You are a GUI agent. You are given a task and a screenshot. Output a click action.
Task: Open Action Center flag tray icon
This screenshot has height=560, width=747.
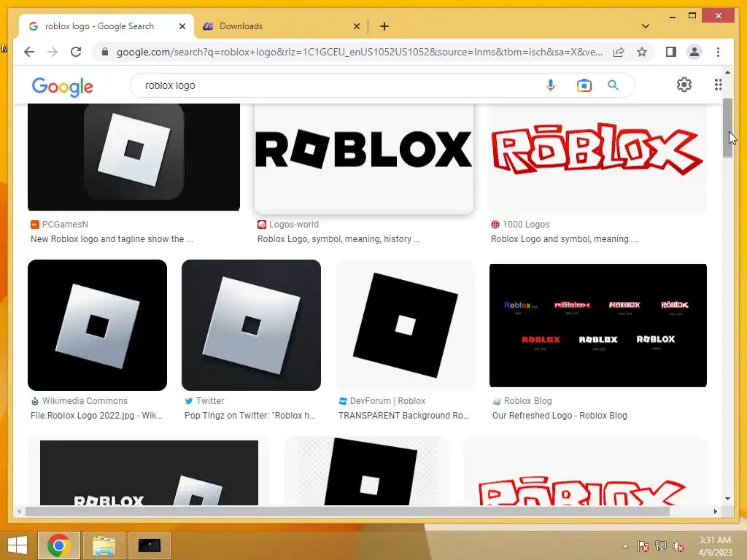(x=643, y=546)
